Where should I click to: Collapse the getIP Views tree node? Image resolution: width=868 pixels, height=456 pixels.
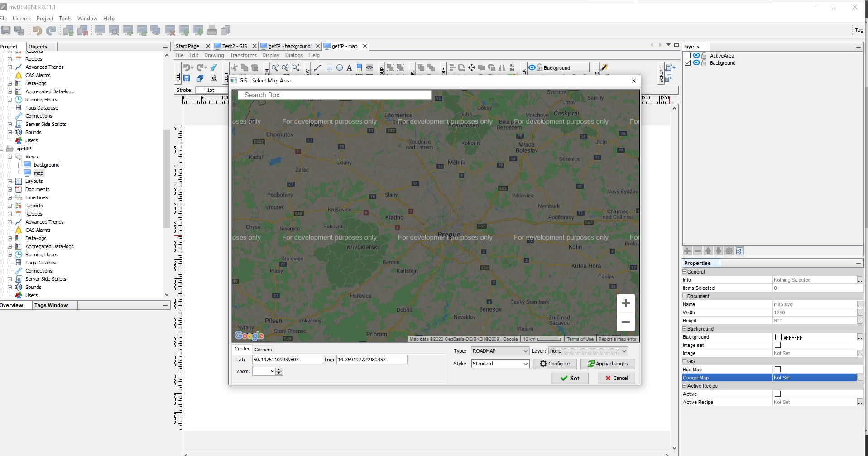(x=10, y=157)
